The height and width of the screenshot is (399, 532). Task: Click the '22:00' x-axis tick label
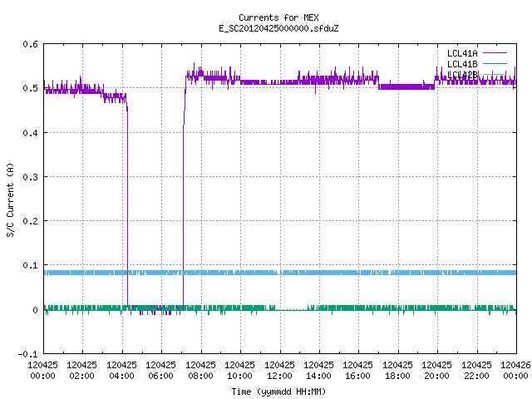pos(476,376)
